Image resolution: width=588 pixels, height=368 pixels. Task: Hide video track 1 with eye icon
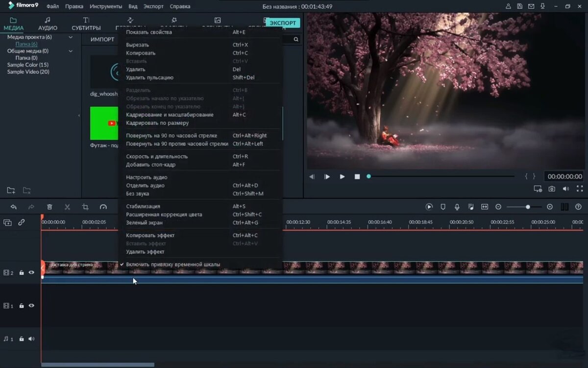(x=31, y=306)
